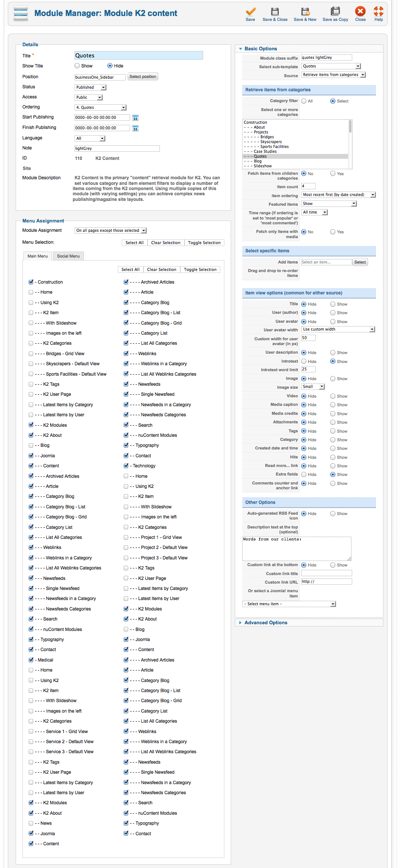Select Show radio for Auto-generated RSS Feed icon
This screenshot has height=868, width=401.
click(x=333, y=514)
